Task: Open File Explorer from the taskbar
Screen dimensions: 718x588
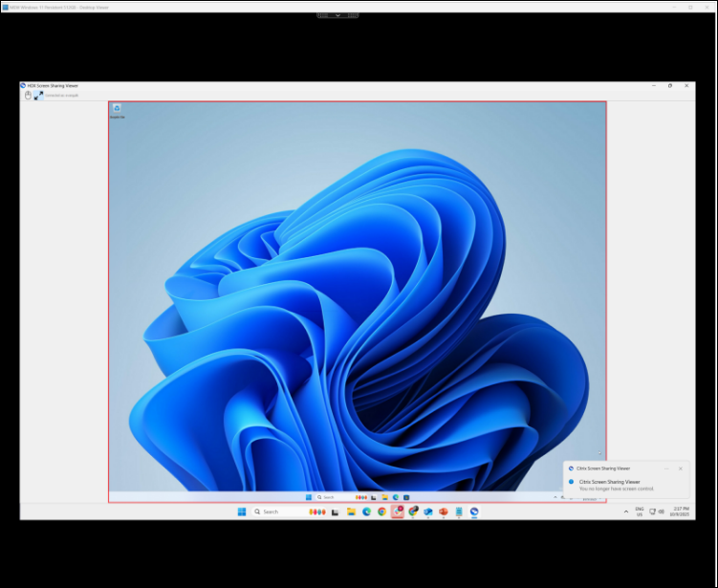Action: click(351, 512)
